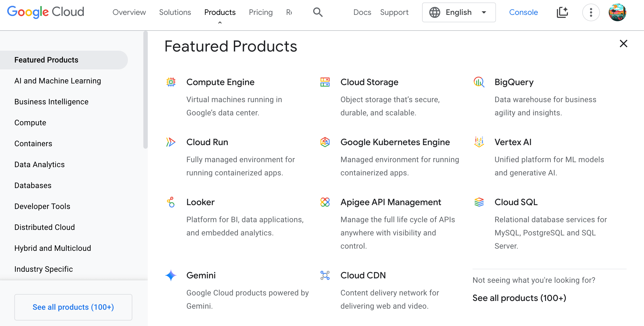The width and height of the screenshot is (644, 326).
Task: Click the Cloud Run arrow icon
Action: [x=171, y=142]
